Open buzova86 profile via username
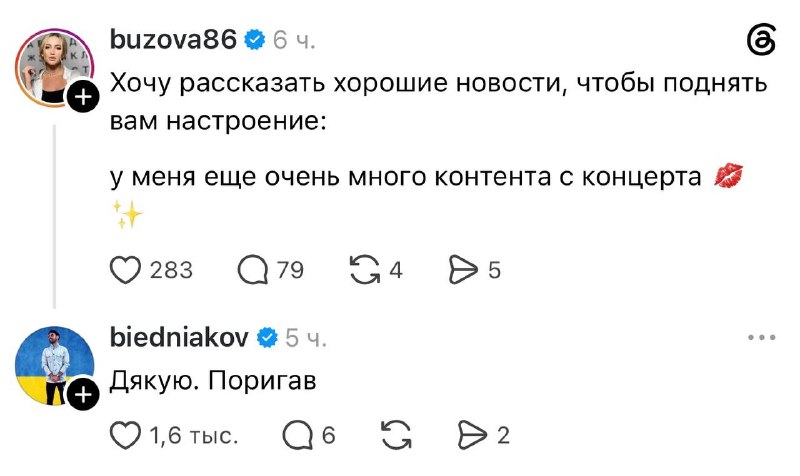The height and width of the screenshot is (476, 800). (173, 39)
